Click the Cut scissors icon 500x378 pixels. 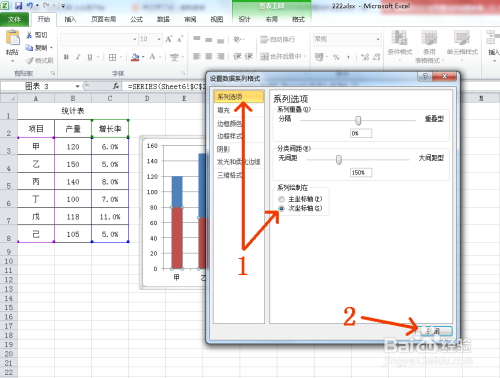click(29, 35)
